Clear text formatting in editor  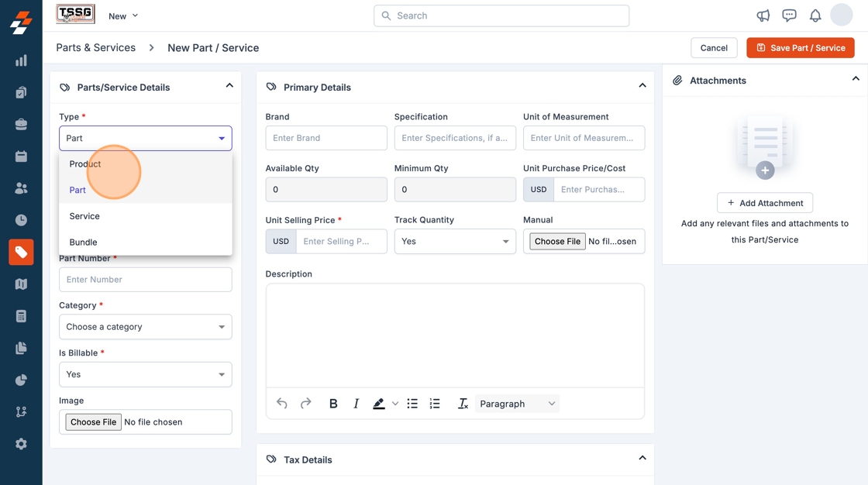tap(463, 404)
